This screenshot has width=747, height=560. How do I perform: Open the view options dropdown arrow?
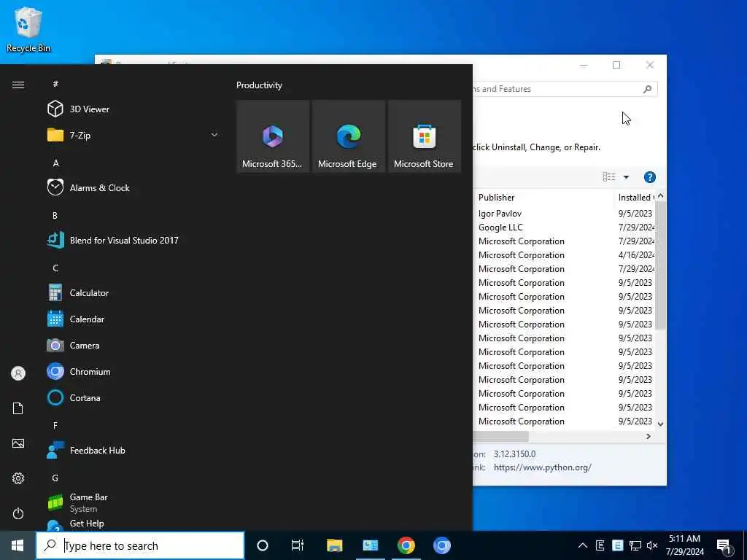[x=626, y=177]
